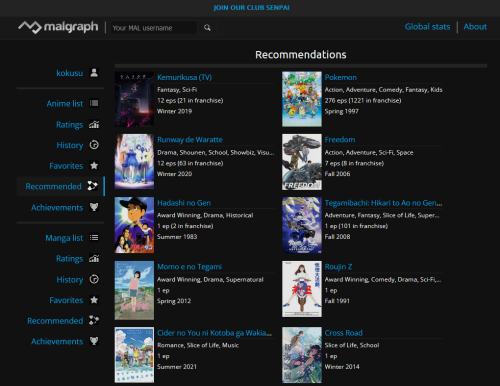Open Runway de Waratte title link
This screenshot has height=386, width=500.
pyautogui.click(x=190, y=140)
